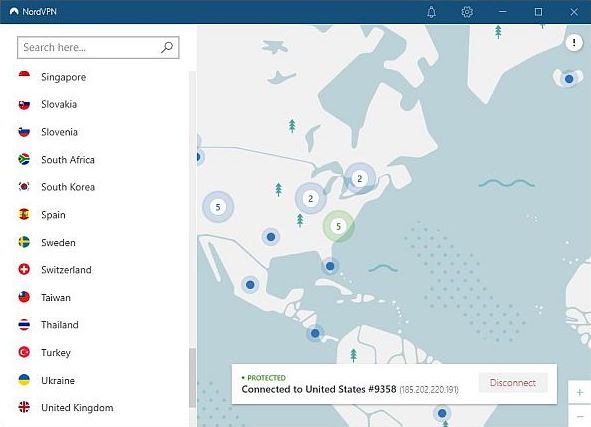The width and height of the screenshot is (591, 427).
Task: Select the Canada map cluster marked 2
Action: point(360,178)
